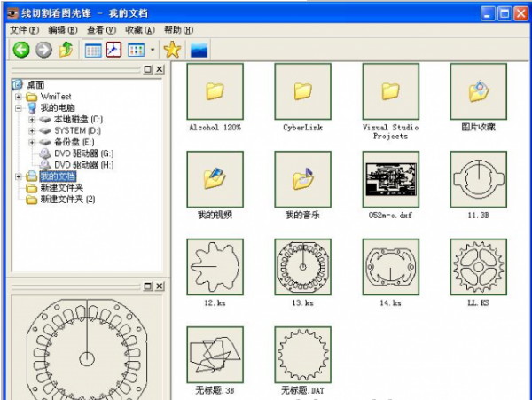Expand the WmiTest tree node
The height and width of the screenshot is (400, 532).
coord(19,96)
